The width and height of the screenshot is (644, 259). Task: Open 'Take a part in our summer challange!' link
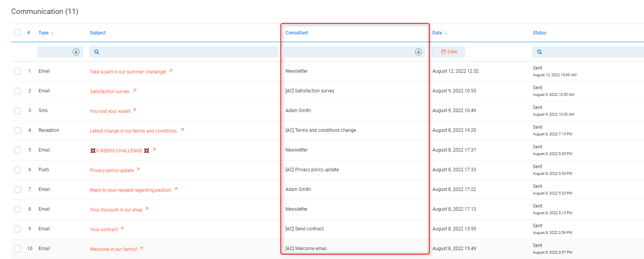pyautogui.click(x=128, y=72)
